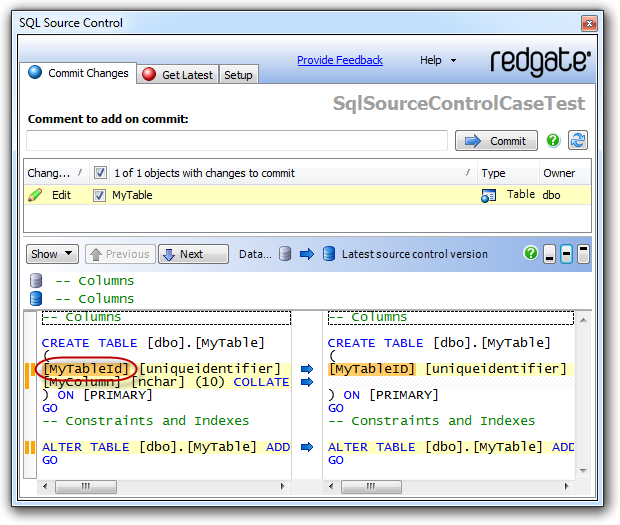Click blue arrow beside MyTableId diff line
The image size is (620, 525).
pyautogui.click(x=307, y=369)
